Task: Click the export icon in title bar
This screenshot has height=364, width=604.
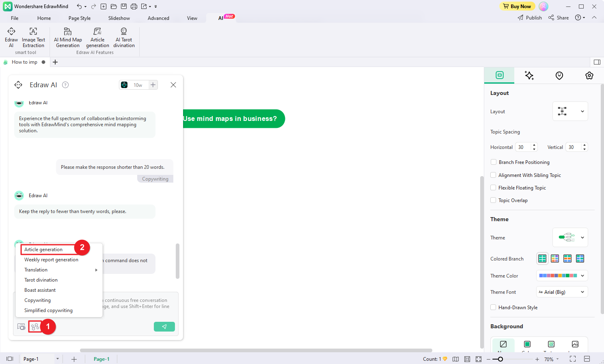Action: 144,6
